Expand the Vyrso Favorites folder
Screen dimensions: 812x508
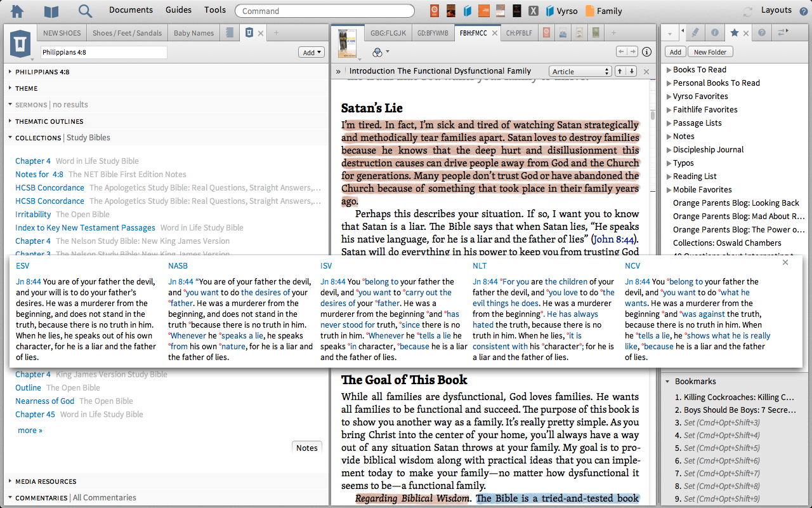(669, 97)
